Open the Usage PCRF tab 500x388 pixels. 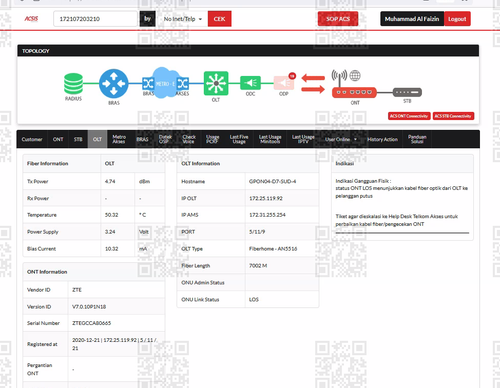pyautogui.click(x=212, y=139)
